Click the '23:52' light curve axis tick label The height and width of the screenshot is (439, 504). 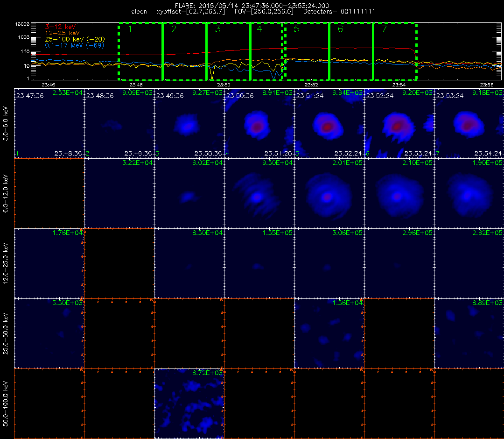coord(311,85)
